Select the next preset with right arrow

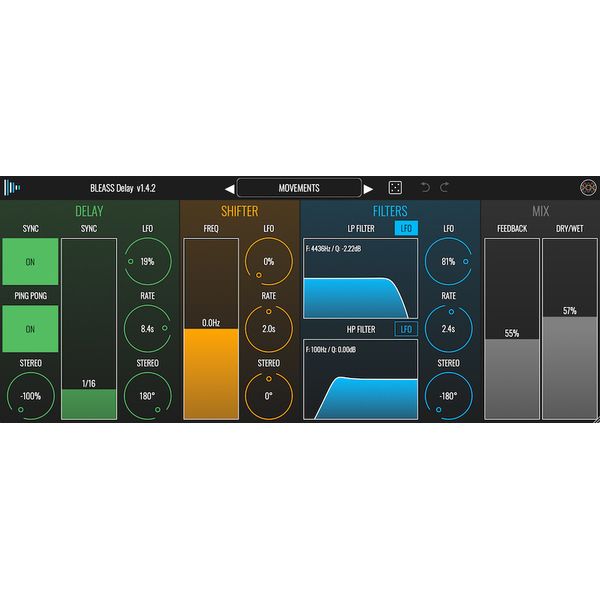368,188
